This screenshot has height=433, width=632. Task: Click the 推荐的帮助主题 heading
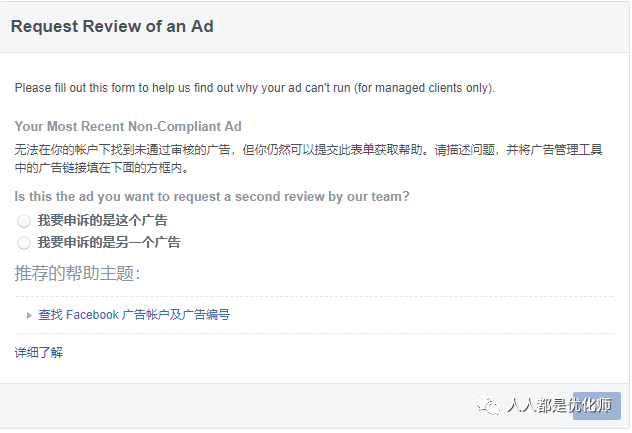point(77,273)
